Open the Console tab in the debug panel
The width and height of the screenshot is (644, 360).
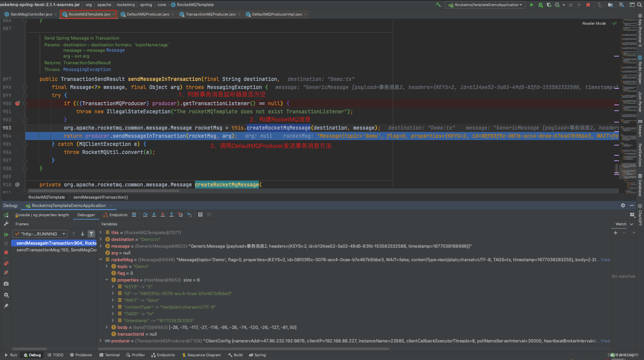42,215
